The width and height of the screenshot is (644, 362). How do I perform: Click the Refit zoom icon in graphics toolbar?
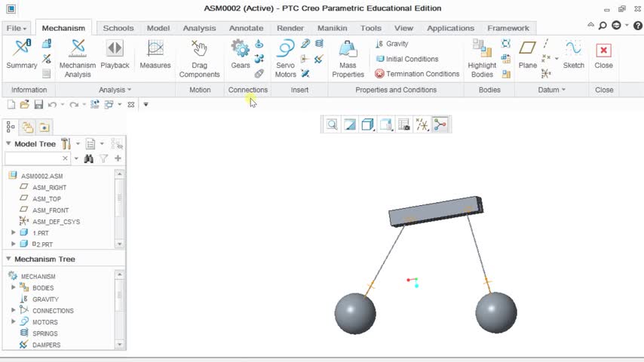point(332,124)
